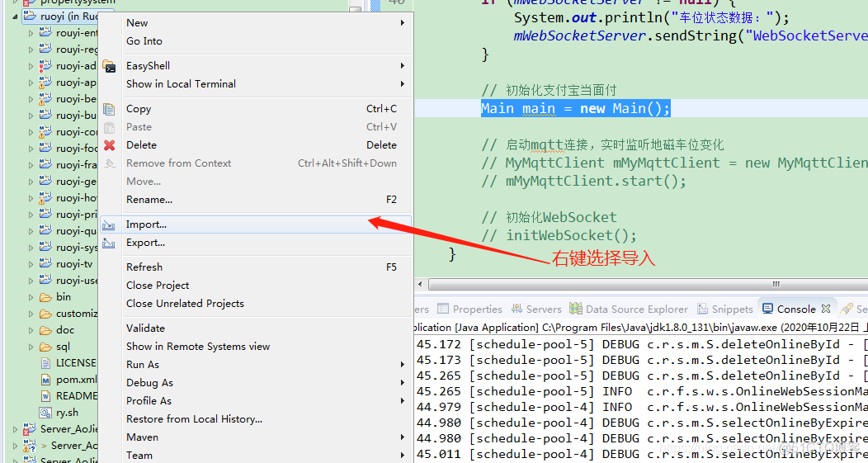Choose Restore from Local History...

(255, 419)
